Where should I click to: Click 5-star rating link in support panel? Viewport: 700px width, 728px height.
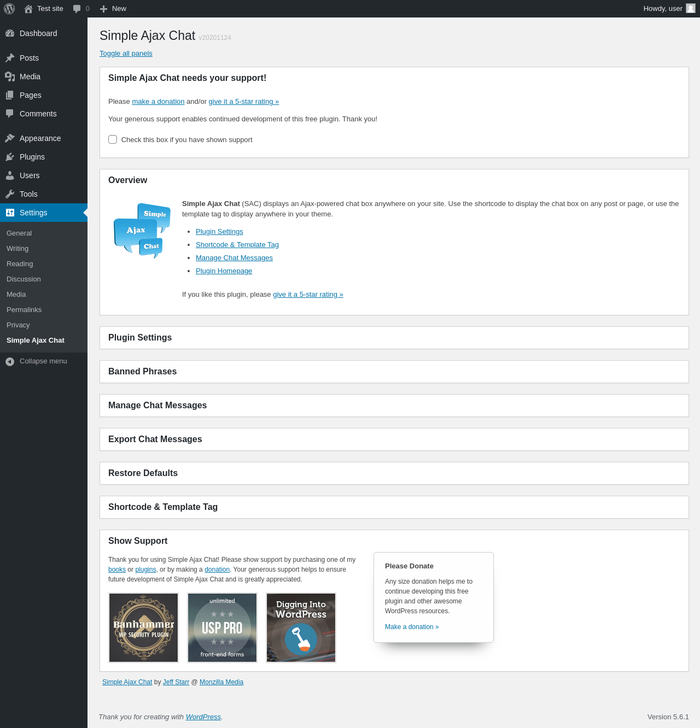(x=244, y=101)
